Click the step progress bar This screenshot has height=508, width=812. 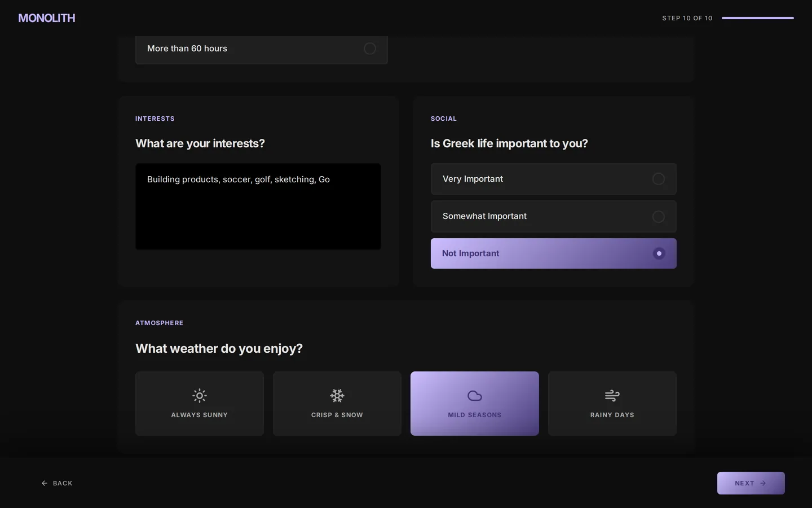pyautogui.click(x=758, y=18)
